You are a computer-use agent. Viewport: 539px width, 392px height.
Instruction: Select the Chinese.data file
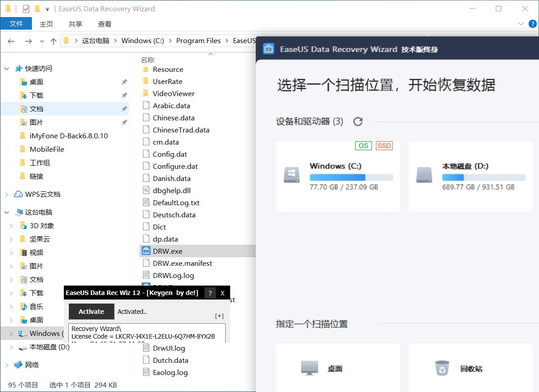point(174,118)
